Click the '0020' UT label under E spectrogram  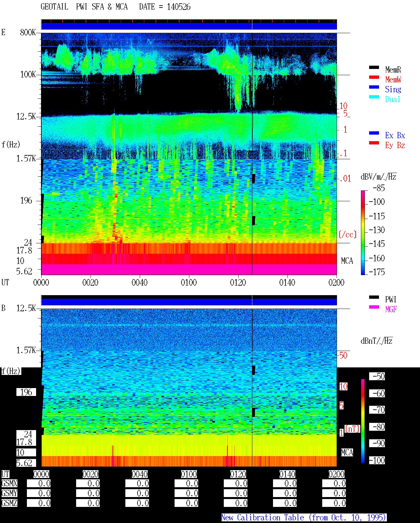pyautogui.click(x=90, y=282)
